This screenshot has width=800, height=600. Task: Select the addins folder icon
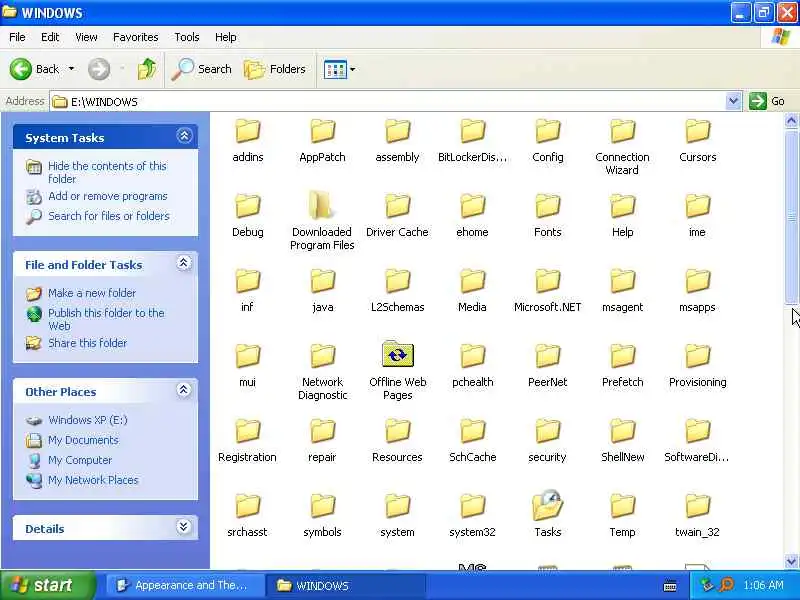[248, 131]
